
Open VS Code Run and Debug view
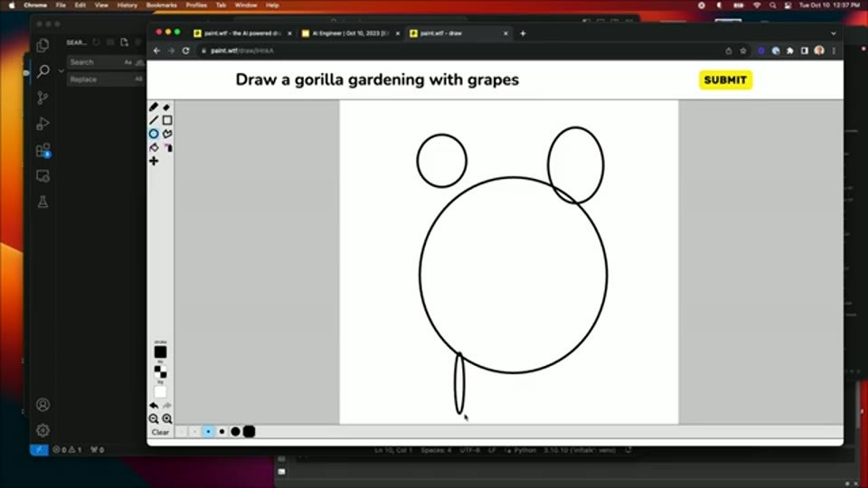[42, 124]
